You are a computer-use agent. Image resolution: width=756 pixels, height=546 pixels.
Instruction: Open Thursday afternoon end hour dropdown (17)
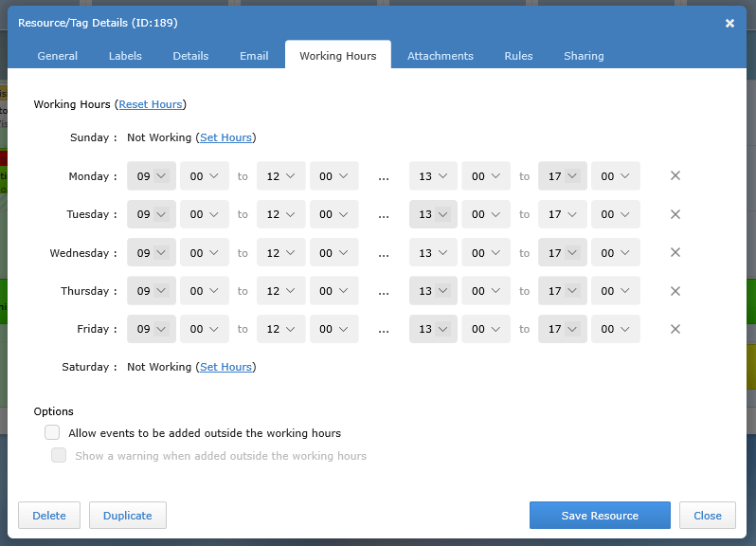[563, 291]
